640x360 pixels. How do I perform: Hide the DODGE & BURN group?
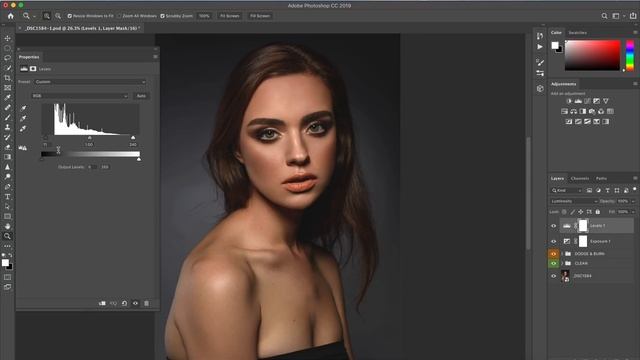(x=553, y=254)
